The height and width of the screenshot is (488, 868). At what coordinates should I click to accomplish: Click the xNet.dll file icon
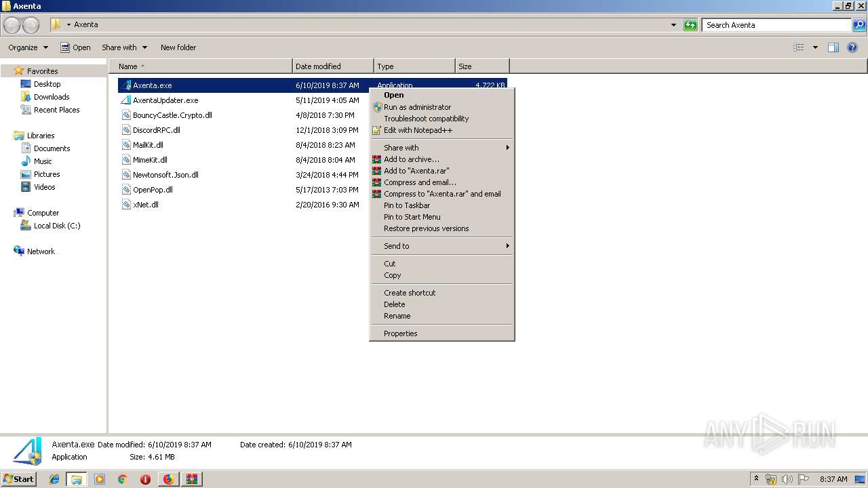click(x=126, y=205)
